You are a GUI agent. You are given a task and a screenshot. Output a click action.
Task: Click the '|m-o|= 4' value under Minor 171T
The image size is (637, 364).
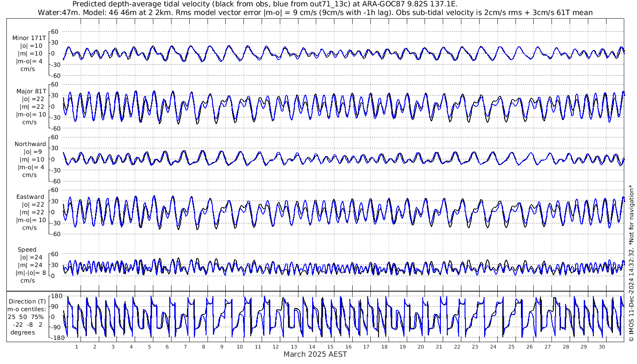click(30, 61)
